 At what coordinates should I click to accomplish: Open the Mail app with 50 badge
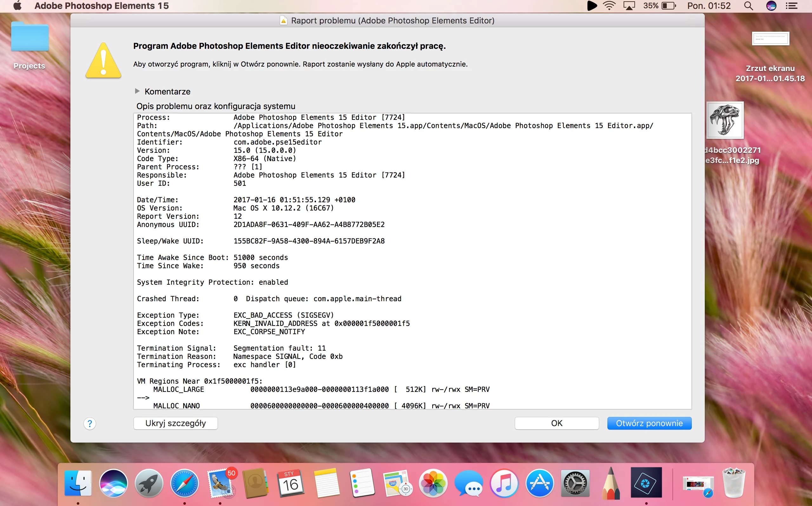pyautogui.click(x=220, y=483)
